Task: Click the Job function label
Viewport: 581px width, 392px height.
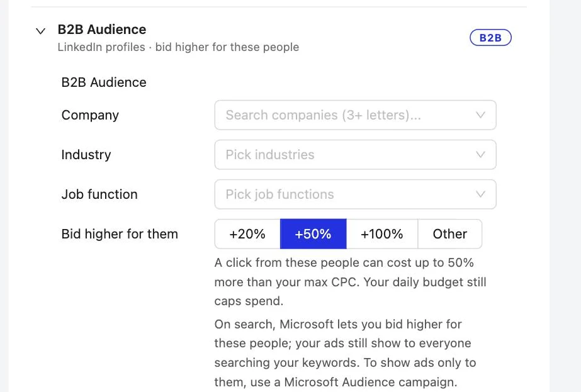Action: [99, 194]
